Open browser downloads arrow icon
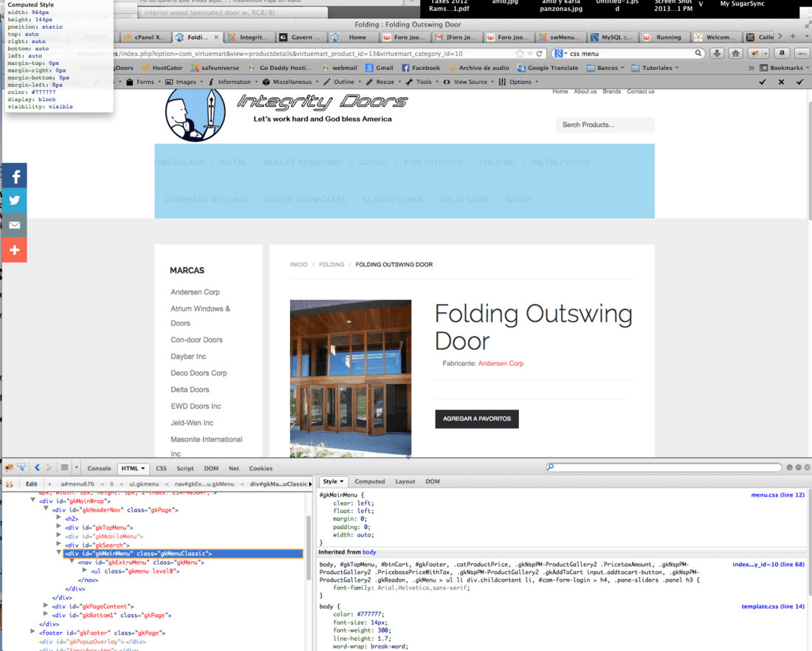812x651 pixels. (717, 53)
